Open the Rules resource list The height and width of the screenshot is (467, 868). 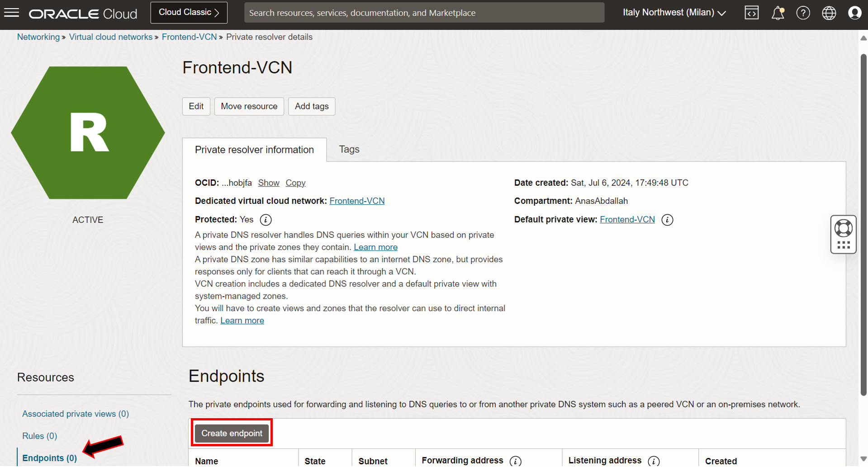click(40, 436)
